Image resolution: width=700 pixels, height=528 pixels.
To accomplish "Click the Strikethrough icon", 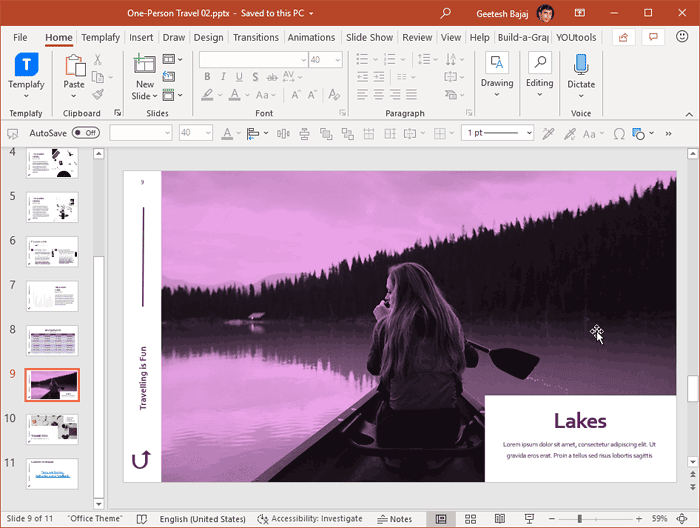I will click(x=271, y=77).
